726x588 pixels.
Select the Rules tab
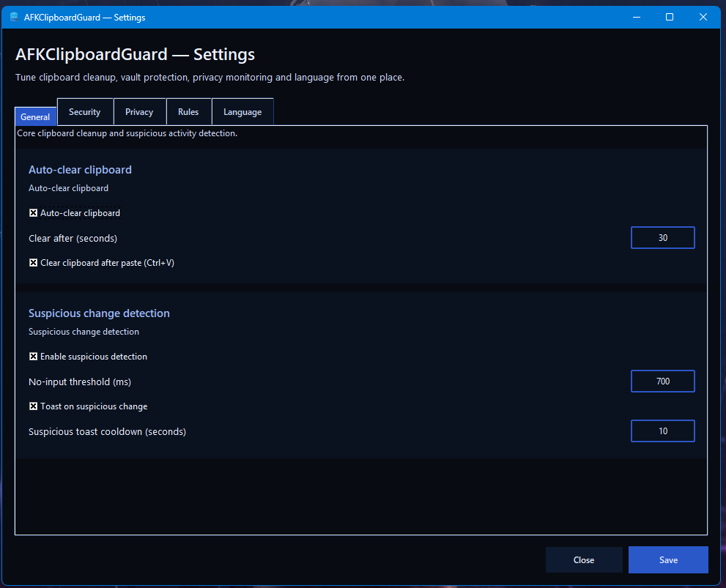(188, 112)
